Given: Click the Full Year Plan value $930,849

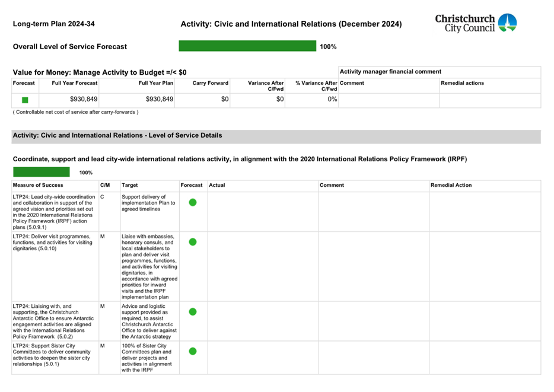Looking at the screenshot, I should (x=159, y=100).
